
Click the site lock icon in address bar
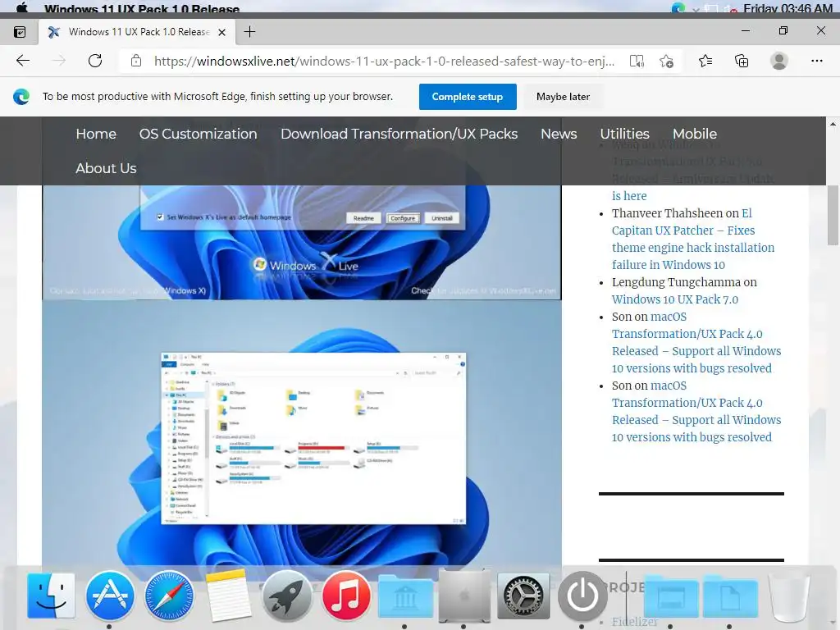(136, 61)
